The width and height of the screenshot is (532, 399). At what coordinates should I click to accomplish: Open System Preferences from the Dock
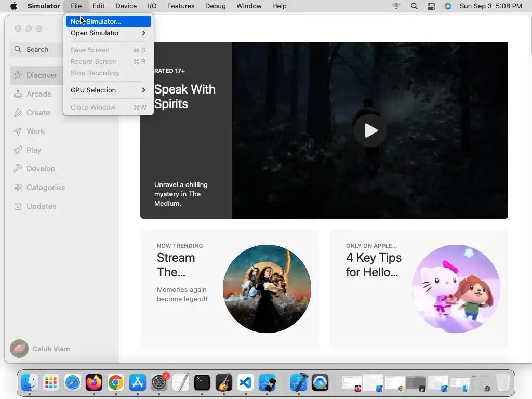159,383
